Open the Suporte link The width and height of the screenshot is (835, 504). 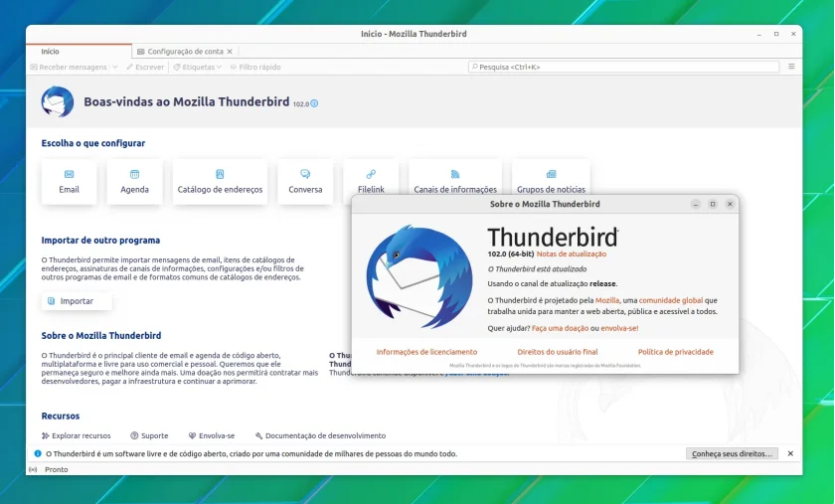(x=149, y=435)
